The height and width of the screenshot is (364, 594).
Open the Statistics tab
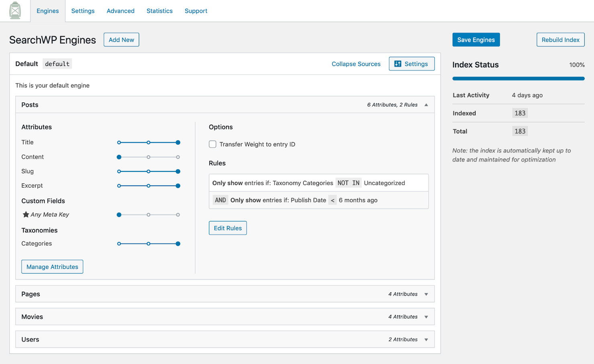pos(160,11)
